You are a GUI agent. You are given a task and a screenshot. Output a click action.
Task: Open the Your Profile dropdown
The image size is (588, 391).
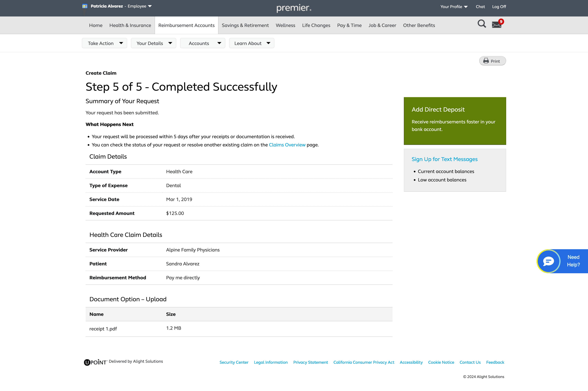tap(454, 7)
